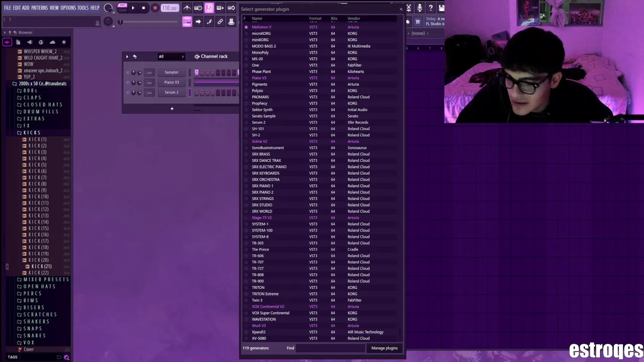Click the star favorite icon beside Mellotron V
Viewport: 644px width, 362px height.
pos(246,27)
